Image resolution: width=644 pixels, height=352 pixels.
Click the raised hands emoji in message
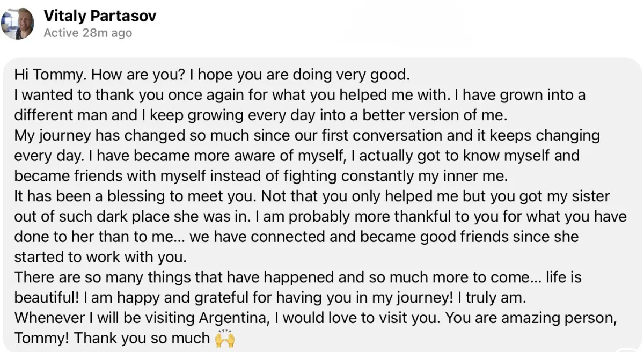[x=225, y=339]
